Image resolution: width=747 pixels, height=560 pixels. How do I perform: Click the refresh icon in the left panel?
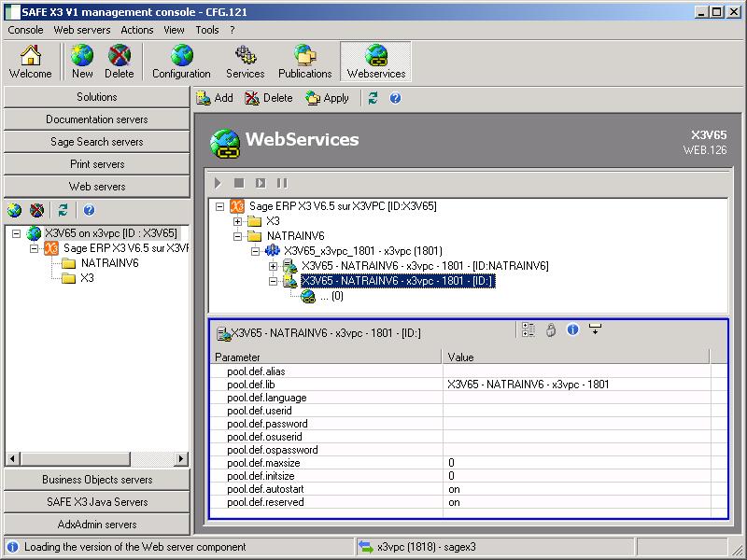click(x=63, y=210)
